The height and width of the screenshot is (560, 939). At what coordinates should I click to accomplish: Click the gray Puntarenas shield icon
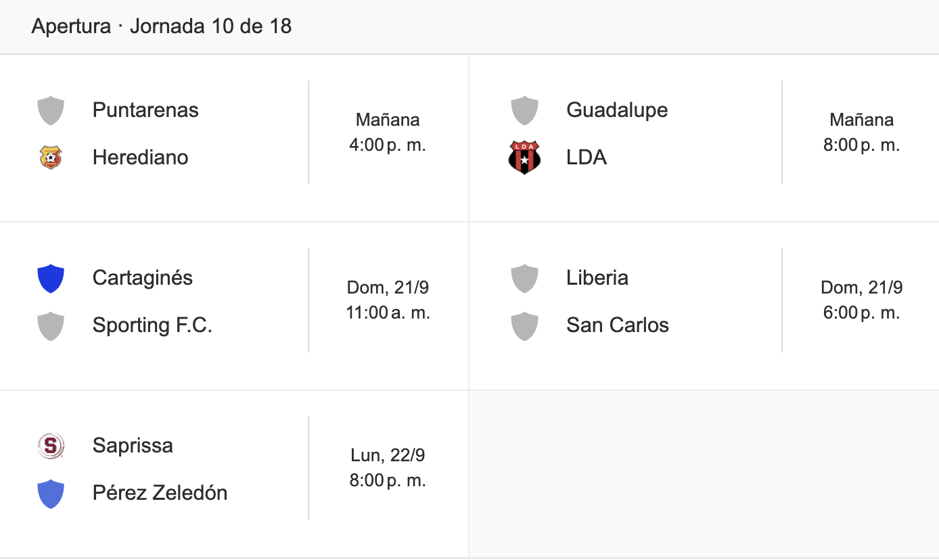[51, 111]
